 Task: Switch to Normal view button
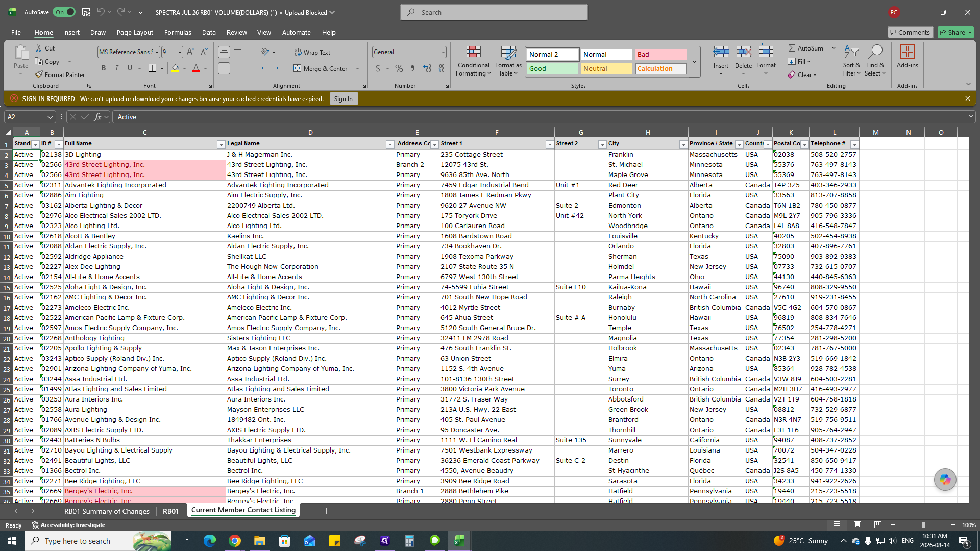pyautogui.click(x=837, y=525)
